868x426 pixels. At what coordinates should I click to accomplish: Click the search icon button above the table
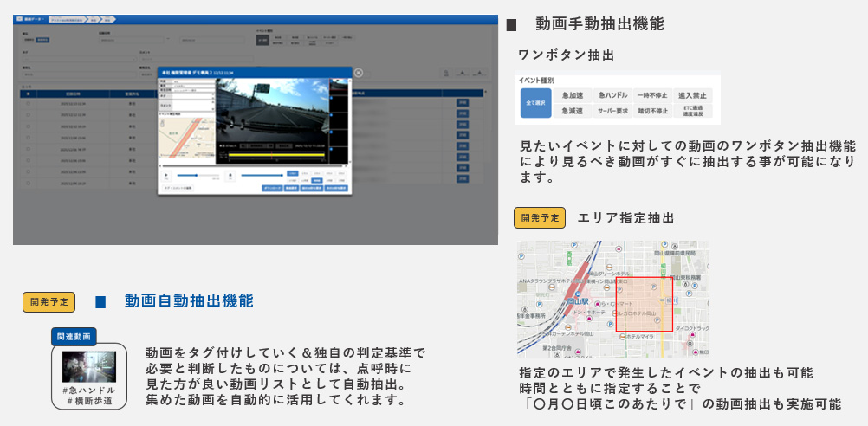click(x=446, y=73)
